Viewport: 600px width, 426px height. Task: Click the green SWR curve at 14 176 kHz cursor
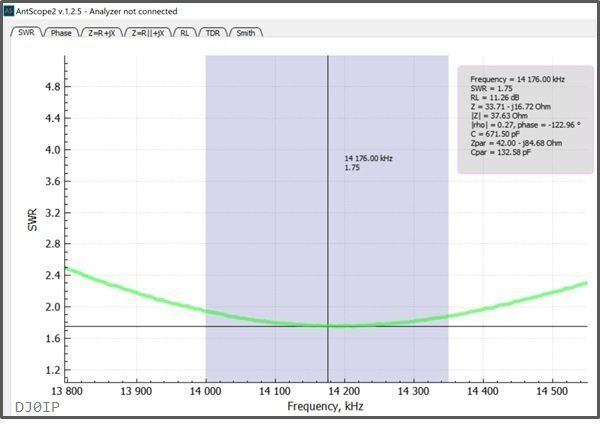coord(328,326)
